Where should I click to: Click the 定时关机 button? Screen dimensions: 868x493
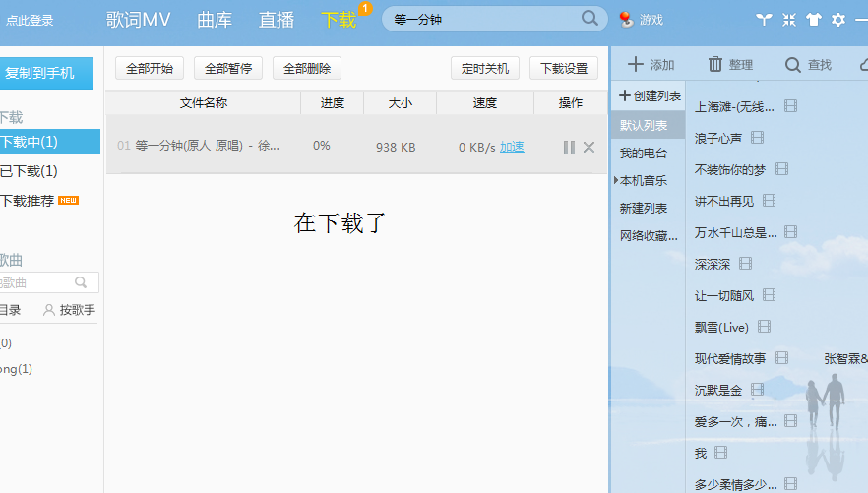point(485,69)
